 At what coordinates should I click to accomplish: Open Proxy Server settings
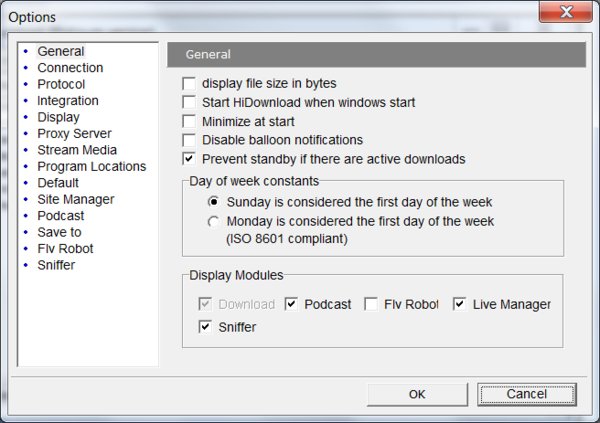click(74, 133)
